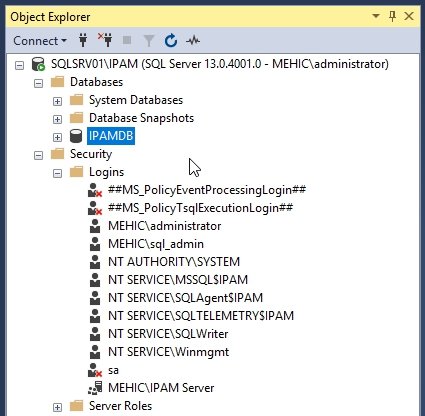The width and height of the screenshot is (425, 416).
Task: Click the SQL Server instance icon
Action: pos(38,64)
